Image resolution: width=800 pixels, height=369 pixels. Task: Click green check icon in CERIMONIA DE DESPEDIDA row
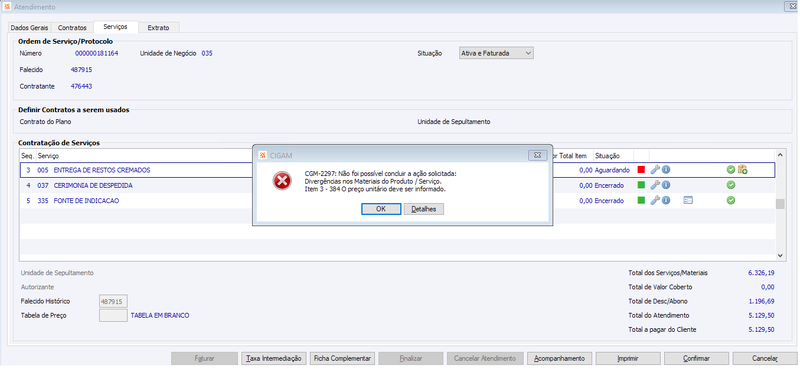pos(731,185)
